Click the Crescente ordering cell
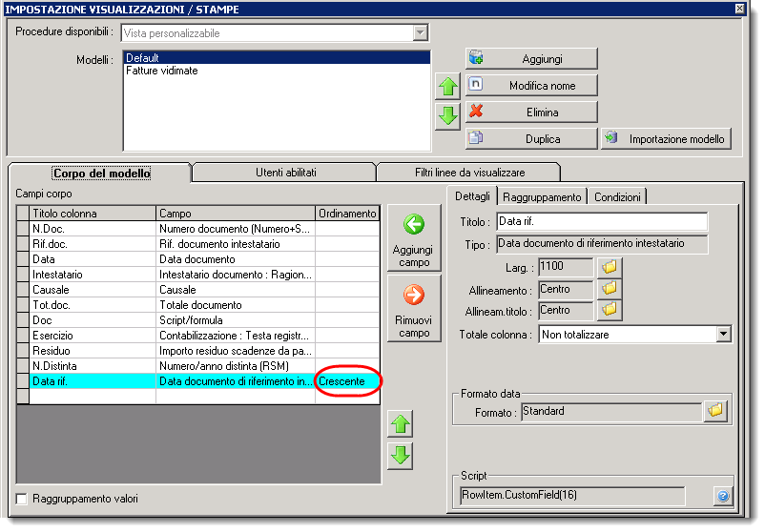 coord(347,381)
